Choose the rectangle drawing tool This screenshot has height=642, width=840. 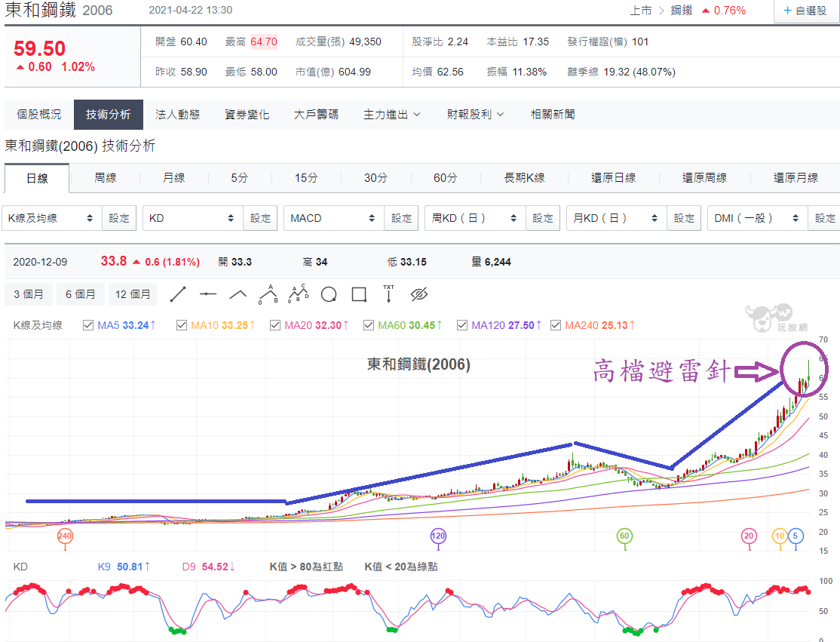pos(359,294)
